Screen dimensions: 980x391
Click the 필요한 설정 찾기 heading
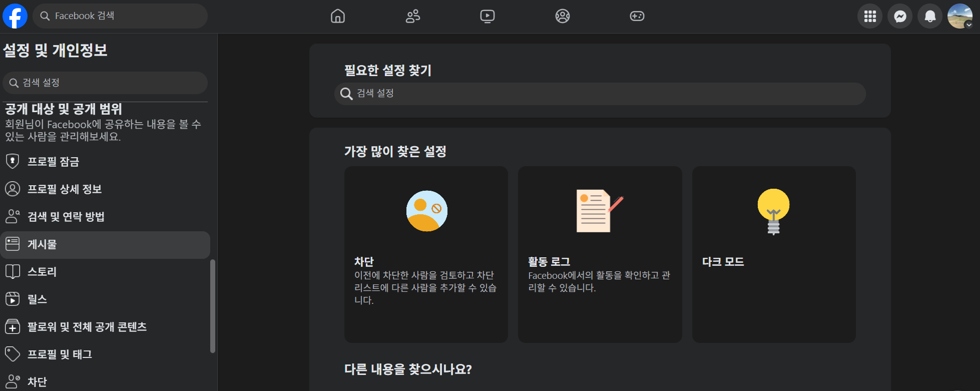tap(388, 70)
